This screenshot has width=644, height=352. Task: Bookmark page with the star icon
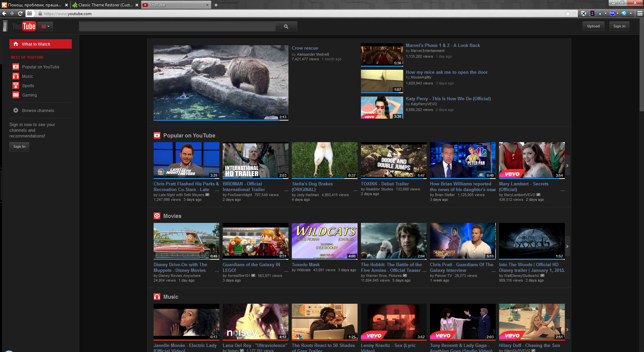click(x=568, y=13)
